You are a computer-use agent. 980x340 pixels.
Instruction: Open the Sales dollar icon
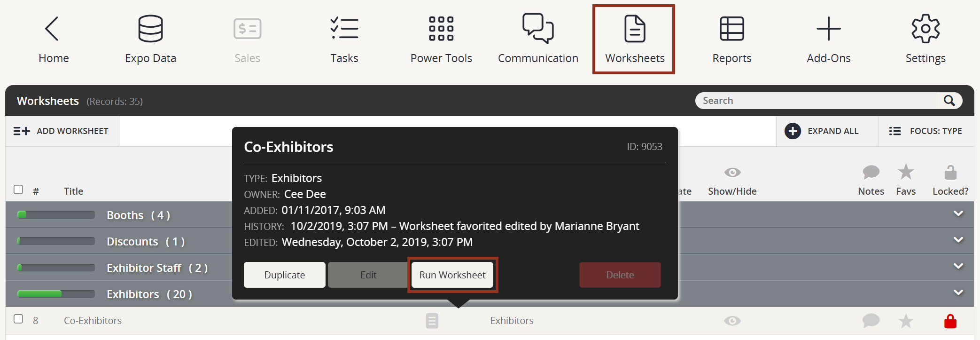click(x=247, y=29)
